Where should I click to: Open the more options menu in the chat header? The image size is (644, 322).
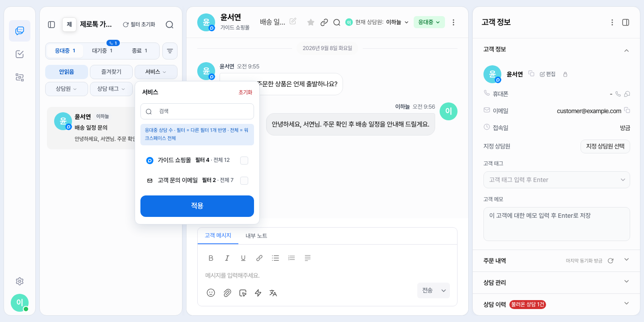coord(453,22)
